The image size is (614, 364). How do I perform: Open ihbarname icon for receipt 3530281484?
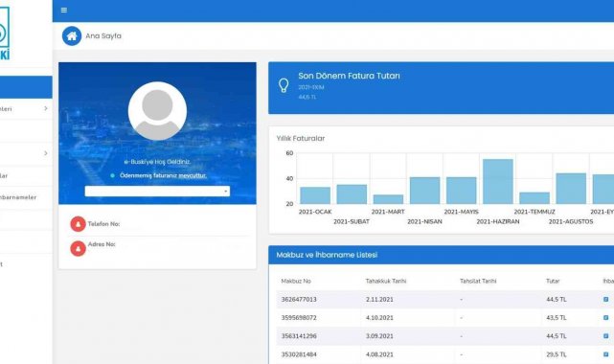605,354
